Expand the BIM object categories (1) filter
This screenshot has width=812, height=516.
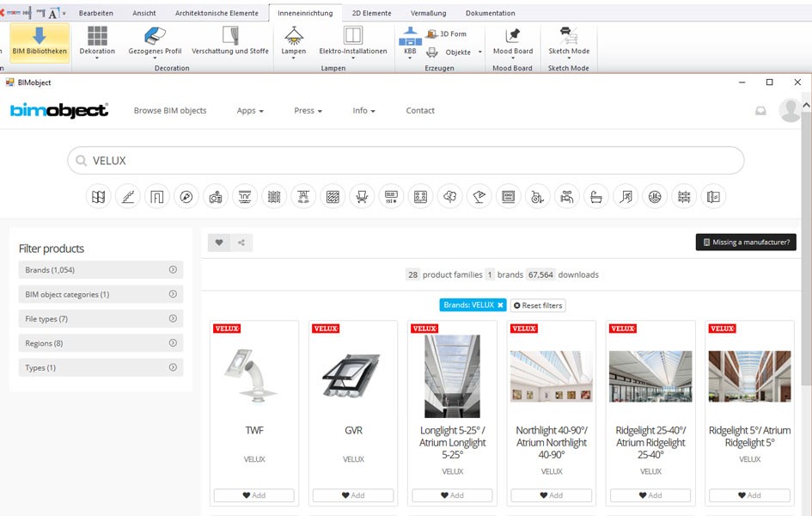point(101,294)
